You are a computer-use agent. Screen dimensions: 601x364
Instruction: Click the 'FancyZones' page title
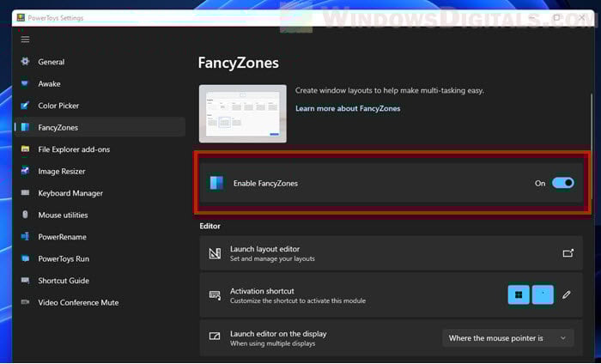point(239,63)
